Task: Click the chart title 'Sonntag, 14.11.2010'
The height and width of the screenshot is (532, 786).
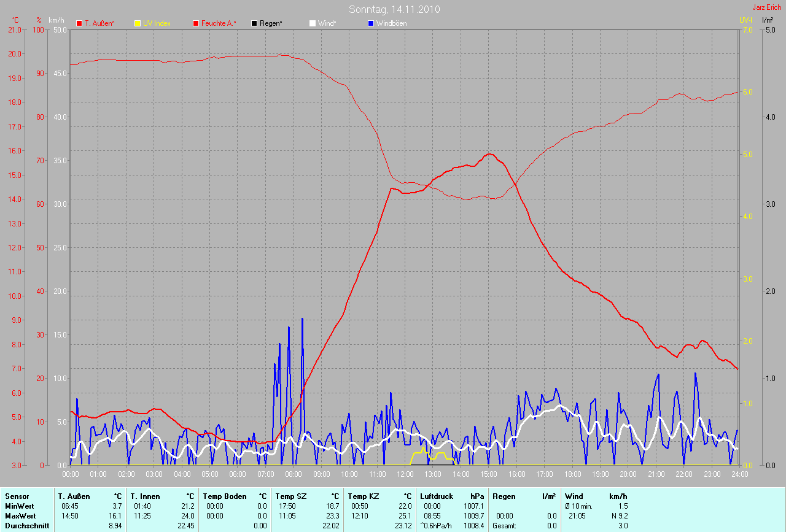Action: tap(394, 9)
